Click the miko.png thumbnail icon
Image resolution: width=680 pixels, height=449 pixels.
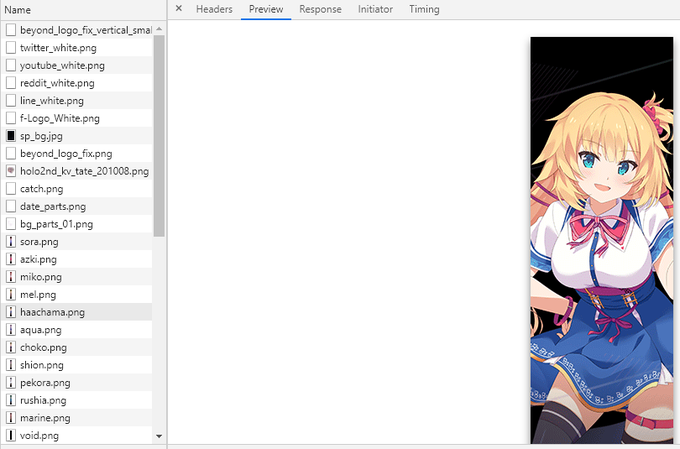click(11, 277)
